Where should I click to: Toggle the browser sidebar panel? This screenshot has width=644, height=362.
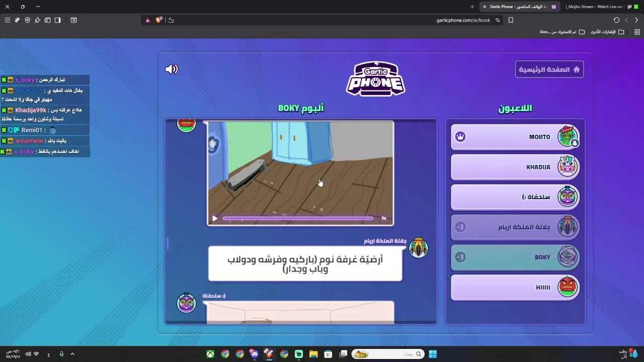[57, 20]
